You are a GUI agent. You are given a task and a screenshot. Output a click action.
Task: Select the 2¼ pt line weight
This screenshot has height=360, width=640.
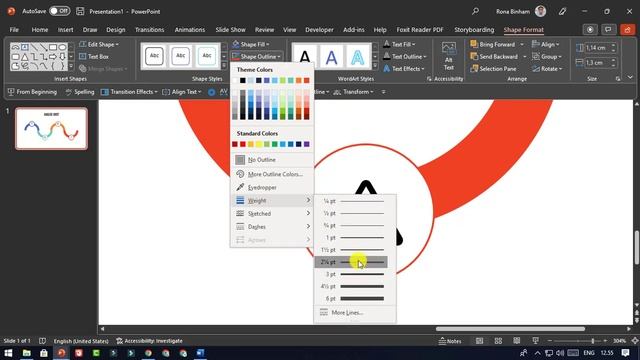pos(351,262)
